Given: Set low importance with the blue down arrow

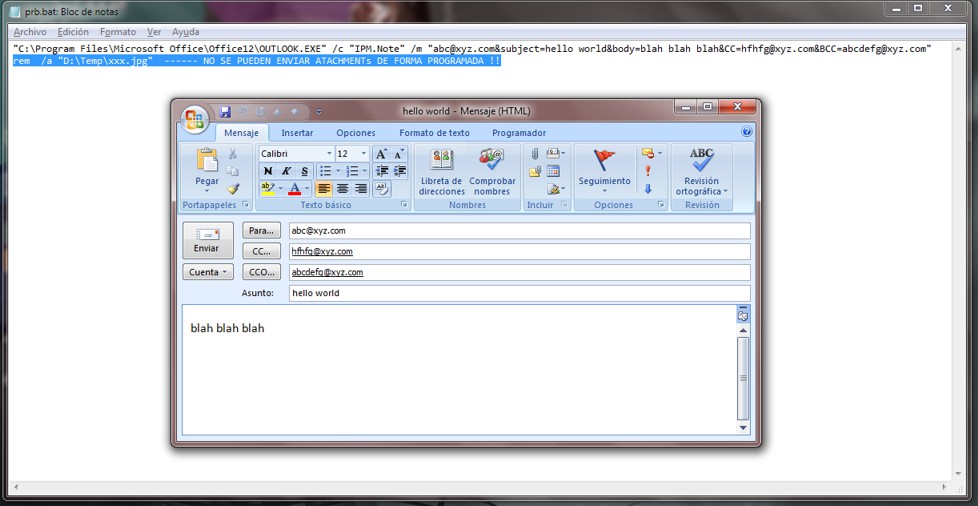Looking at the screenshot, I should click(x=648, y=189).
